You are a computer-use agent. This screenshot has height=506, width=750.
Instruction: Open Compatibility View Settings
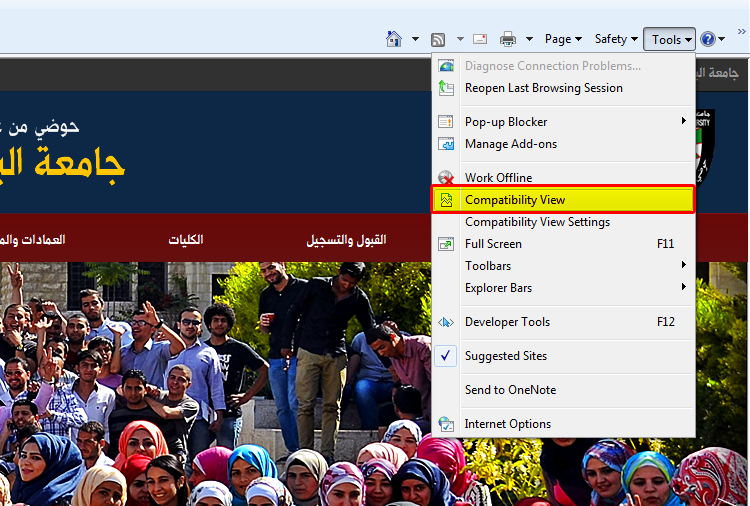click(x=563, y=222)
